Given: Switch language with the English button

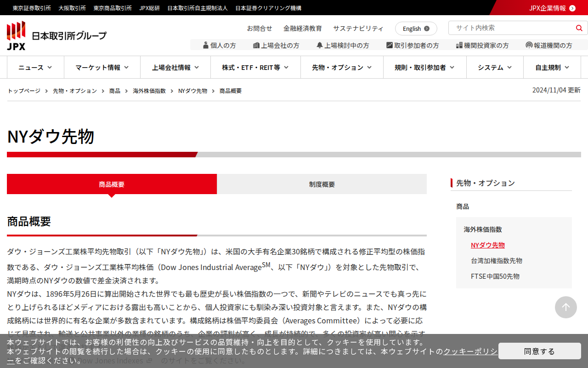Looking at the screenshot, I should pos(416,29).
